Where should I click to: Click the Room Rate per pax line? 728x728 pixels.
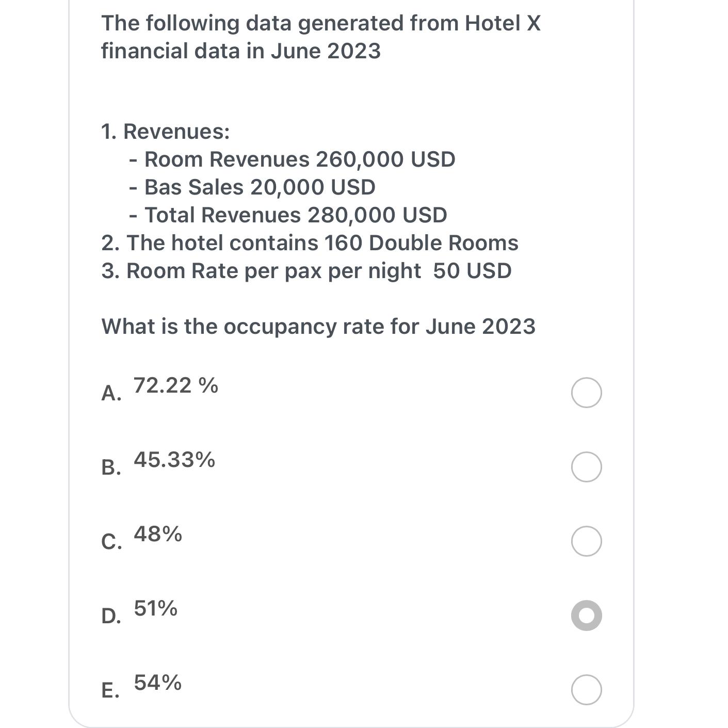306,270
